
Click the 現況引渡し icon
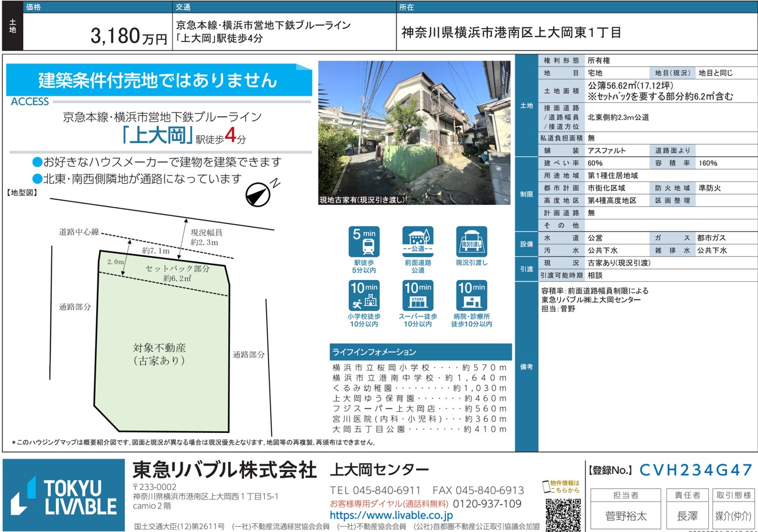[471, 242]
